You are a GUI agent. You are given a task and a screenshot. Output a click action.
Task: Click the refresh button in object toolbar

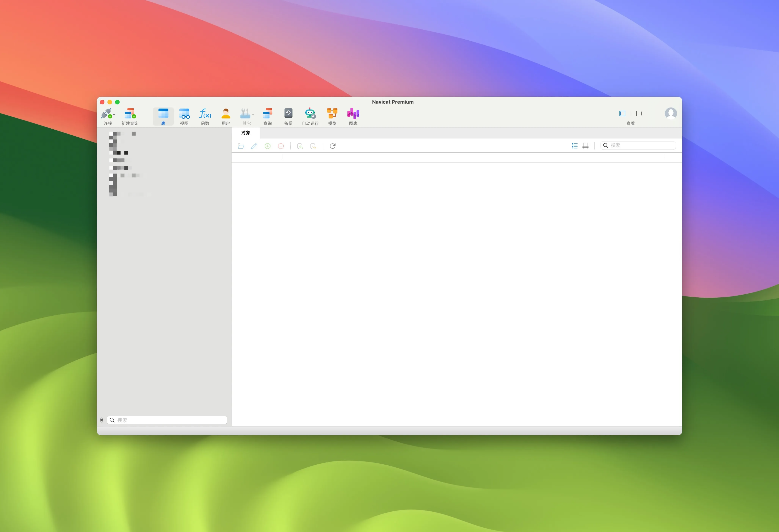333,146
